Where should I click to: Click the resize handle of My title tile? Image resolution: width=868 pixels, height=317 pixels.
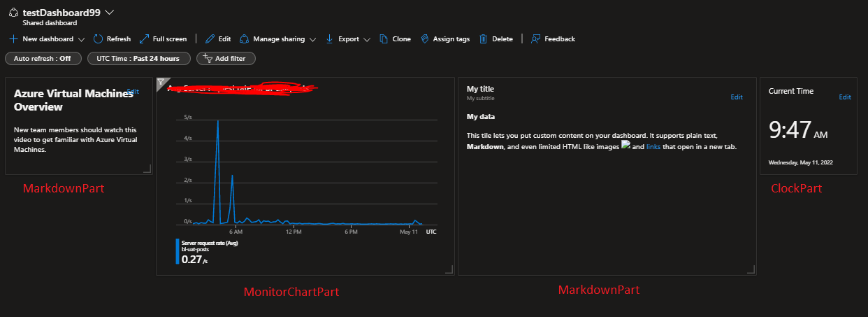tap(751, 269)
